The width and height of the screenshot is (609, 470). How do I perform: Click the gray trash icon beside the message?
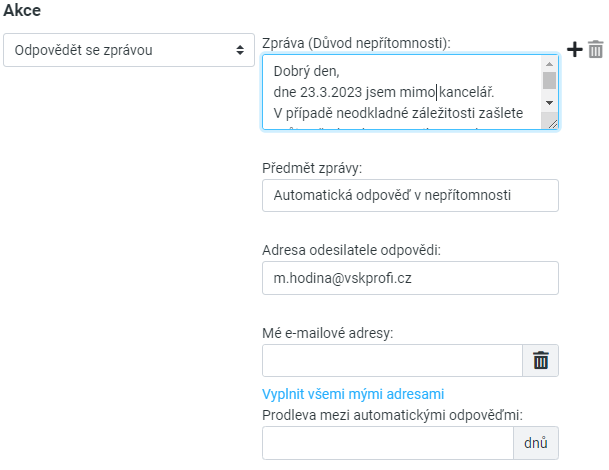tap(596, 49)
